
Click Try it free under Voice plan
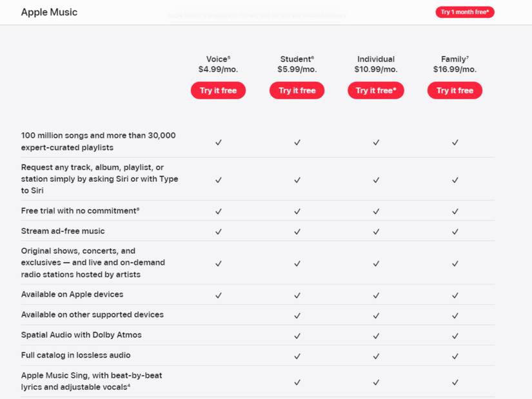tap(218, 91)
